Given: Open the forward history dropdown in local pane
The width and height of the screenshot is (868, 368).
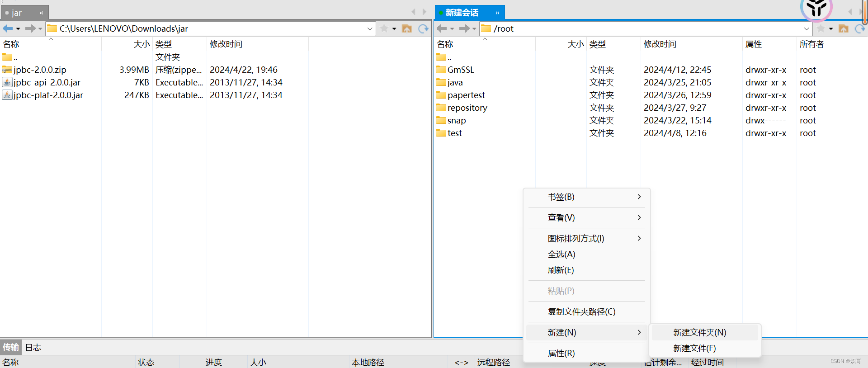Looking at the screenshot, I should pos(40,29).
